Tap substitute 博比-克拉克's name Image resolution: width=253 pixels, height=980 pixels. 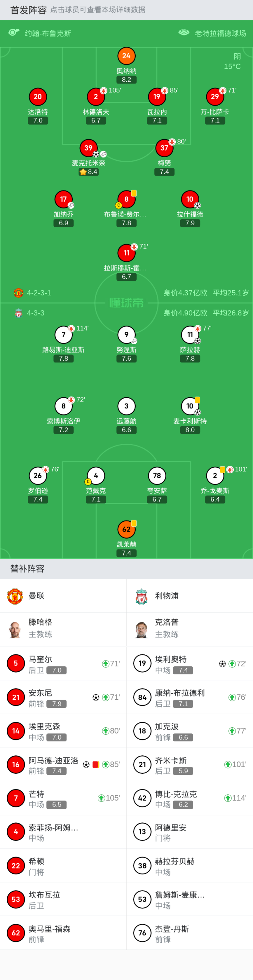(176, 794)
